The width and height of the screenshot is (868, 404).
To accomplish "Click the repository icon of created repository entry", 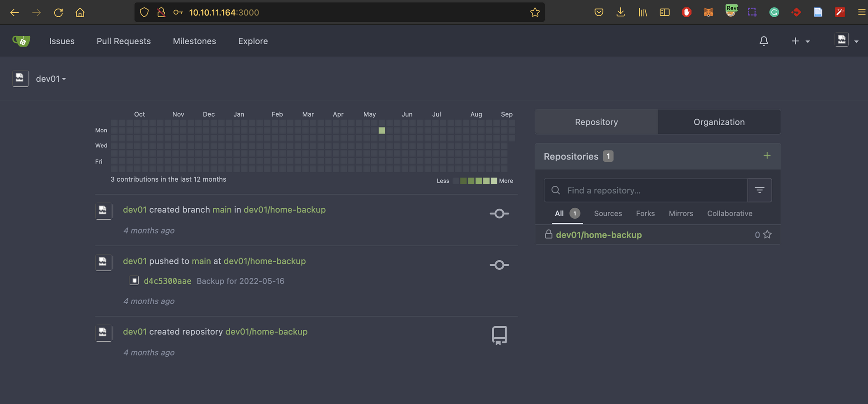I will tap(499, 336).
